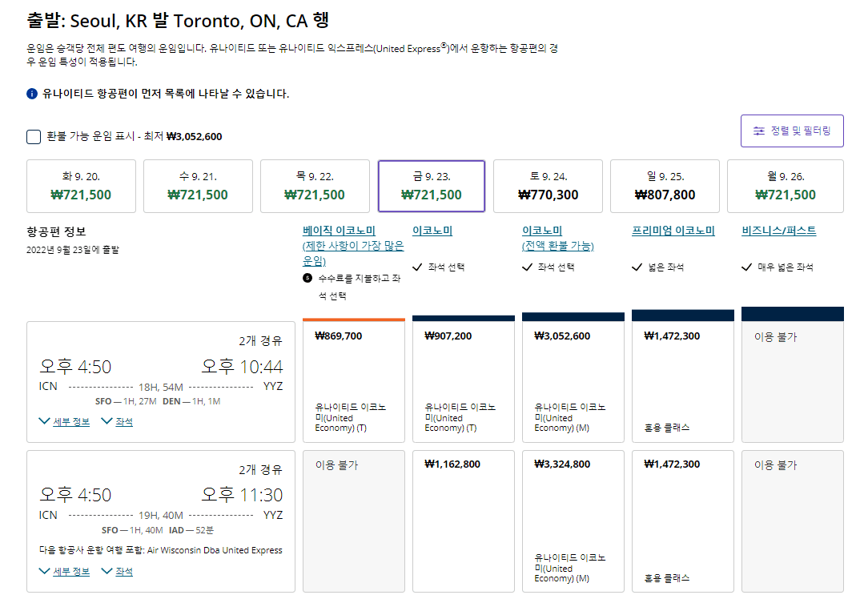Select the 토 9.24 date tab
Image resolution: width=868 pixels, height=595 pixels.
549,186
